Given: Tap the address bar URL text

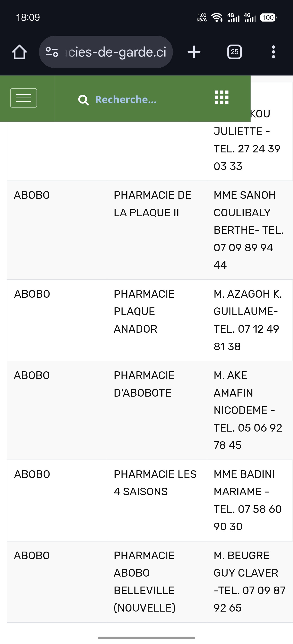Looking at the screenshot, I should [116, 52].
